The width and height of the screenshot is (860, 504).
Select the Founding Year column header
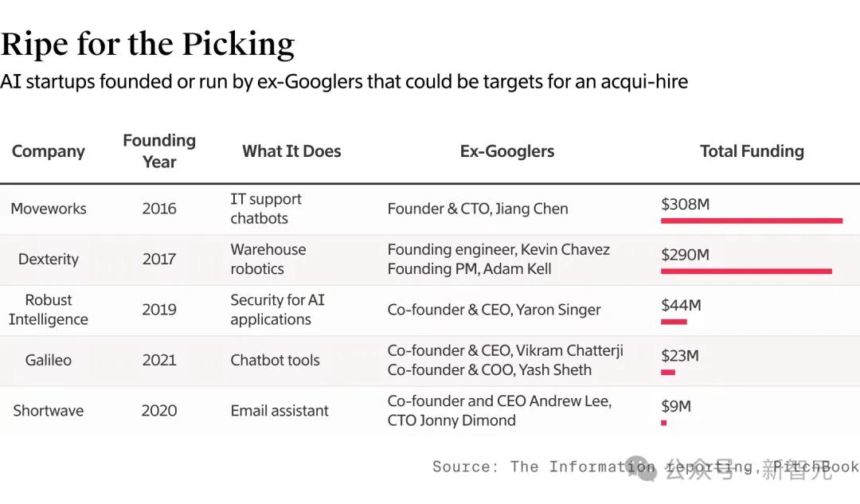[159, 150]
